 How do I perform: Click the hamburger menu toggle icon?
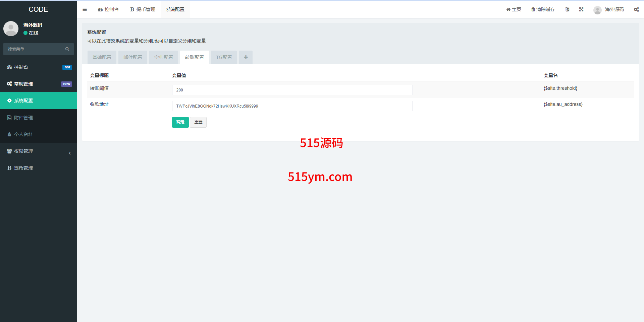[x=85, y=9]
